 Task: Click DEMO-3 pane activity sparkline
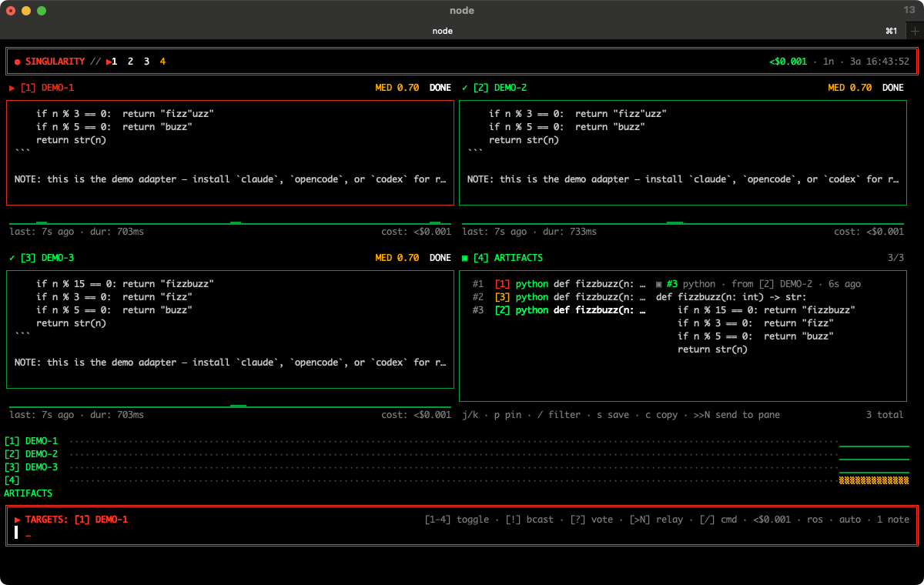[230, 406]
